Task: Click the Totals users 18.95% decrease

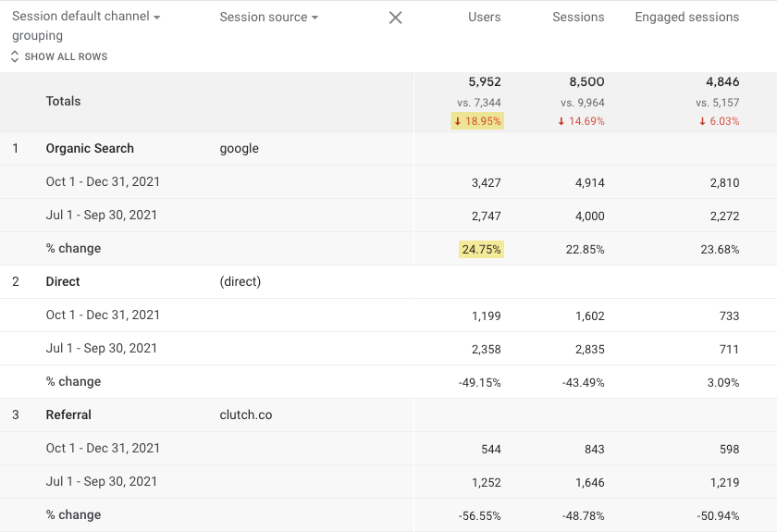Action: [478, 121]
